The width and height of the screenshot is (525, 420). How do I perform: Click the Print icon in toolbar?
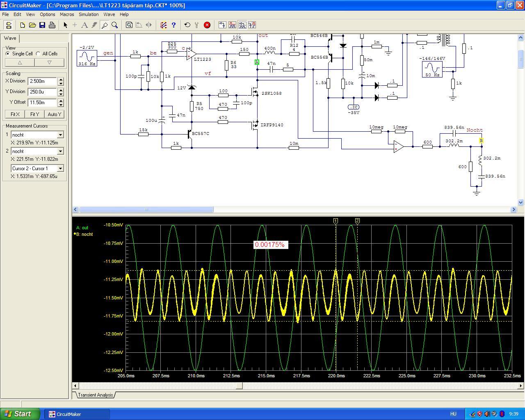(x=52, y=25)
